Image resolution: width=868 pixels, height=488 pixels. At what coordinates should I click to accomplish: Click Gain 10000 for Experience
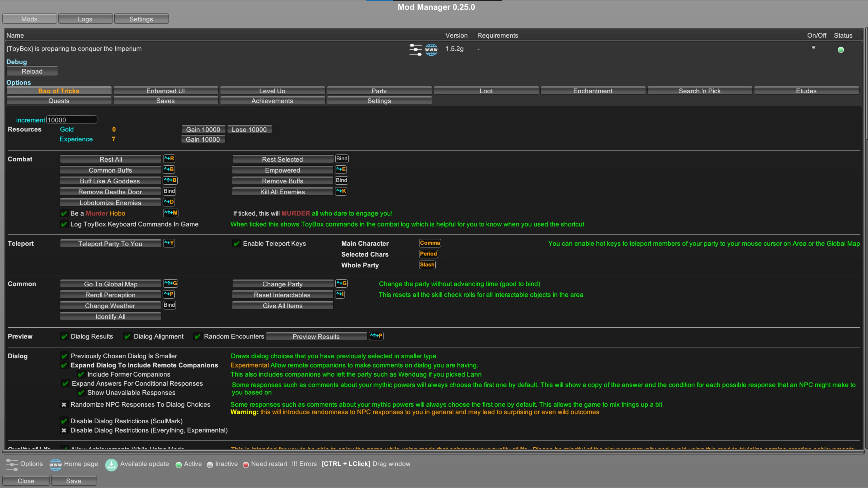pyautogui.click(x=203, y=139)
